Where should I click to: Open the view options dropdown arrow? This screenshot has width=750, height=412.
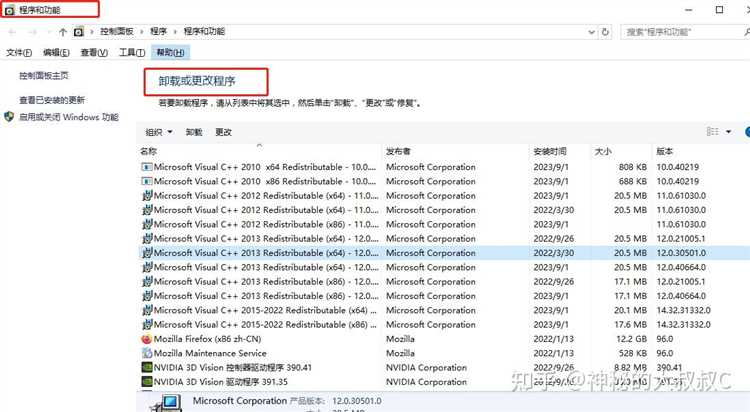(x=728, y=132)
